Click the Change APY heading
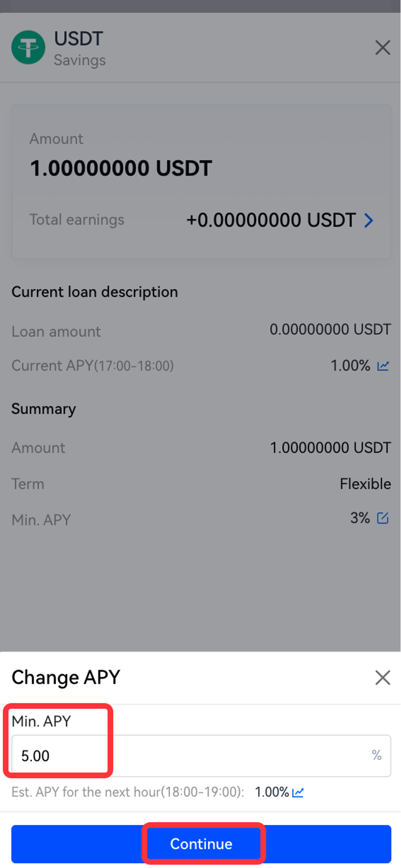Viewport: 401px width, 868px height. [x=66, y=678]
